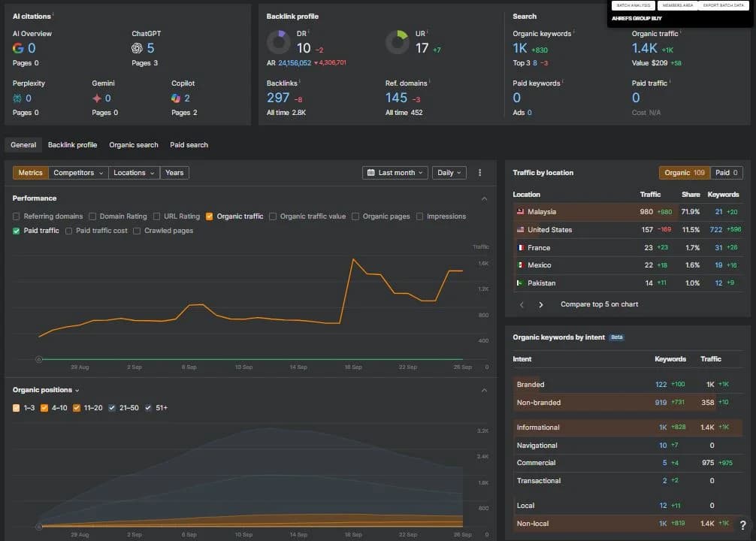The width and height of the screenshot is (756, 541).
Task: Collapse the Performance section chevron
Action: [484, 198]
